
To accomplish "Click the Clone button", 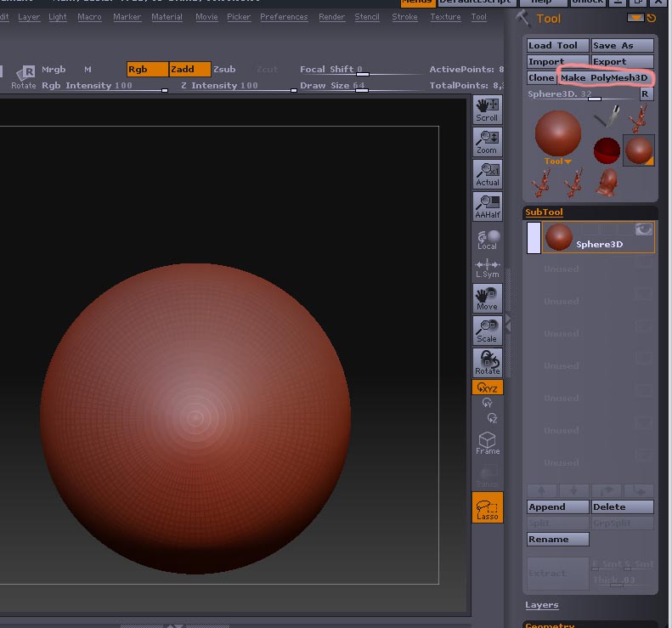I will 541,77.
